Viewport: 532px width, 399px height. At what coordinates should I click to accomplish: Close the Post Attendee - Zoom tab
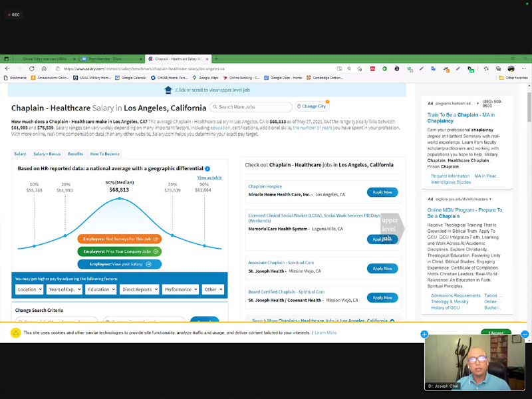click(x=140, y=59)
